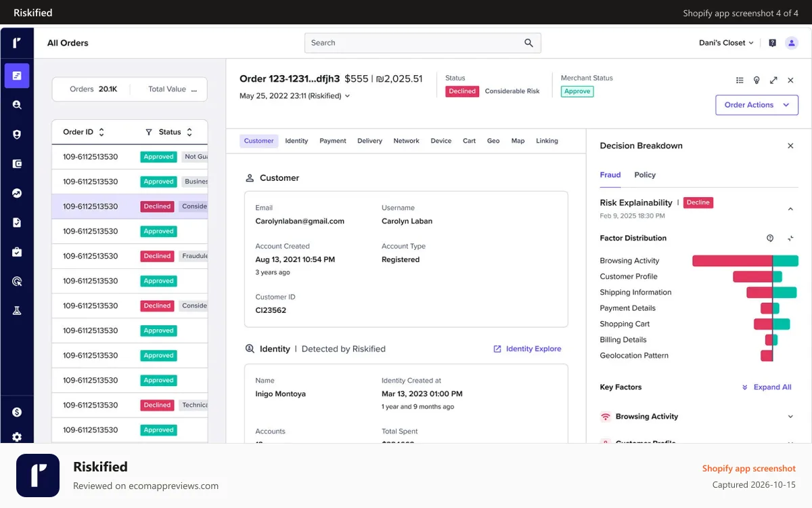Click the Identity section magnifier icon
812x508 pixels.
coord(250,349)
